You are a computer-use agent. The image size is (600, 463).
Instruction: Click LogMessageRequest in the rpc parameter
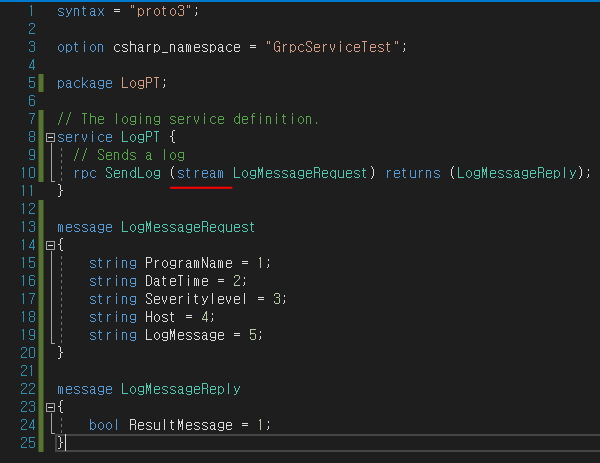[x=300, y=173]
